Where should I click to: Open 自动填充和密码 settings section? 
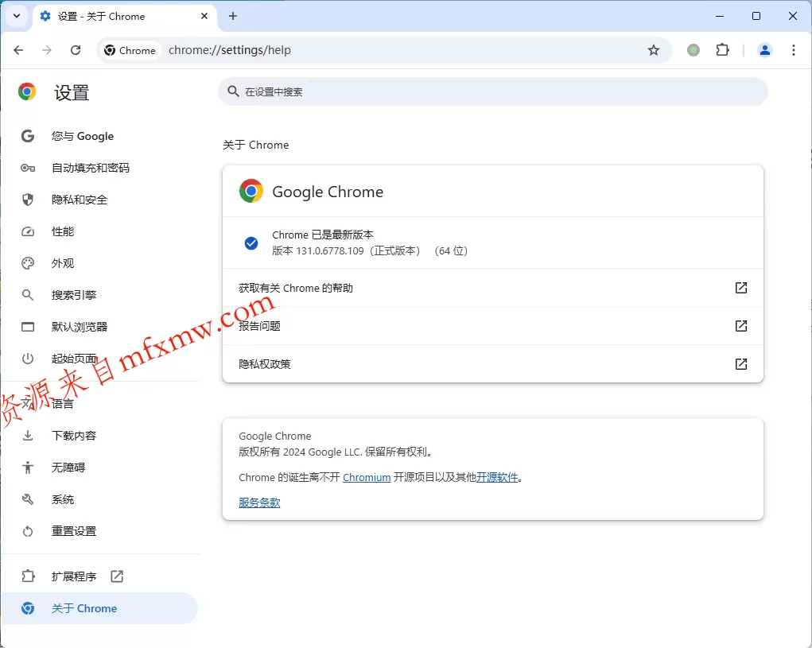click(99, 168)
